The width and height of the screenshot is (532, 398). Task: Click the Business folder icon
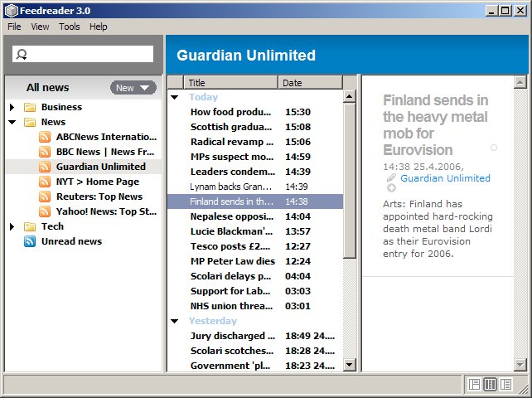tap(30, 107)
